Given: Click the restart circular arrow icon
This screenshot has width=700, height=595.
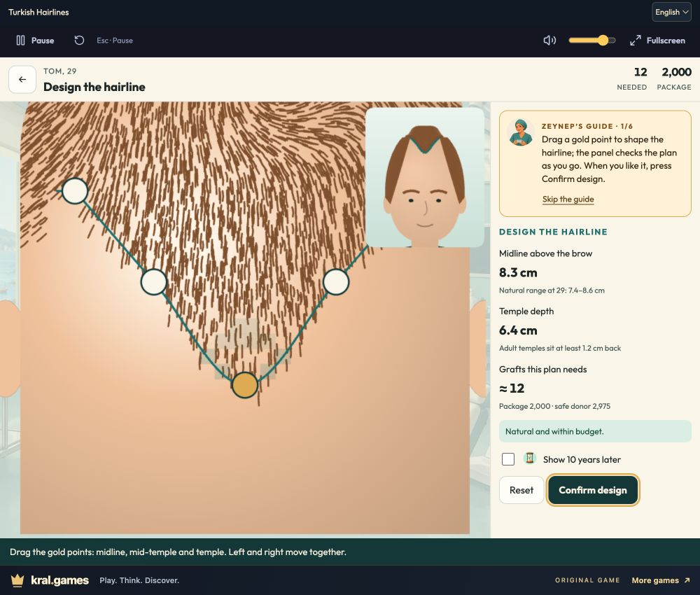Looking at the screenshot, I should [79, 41].
